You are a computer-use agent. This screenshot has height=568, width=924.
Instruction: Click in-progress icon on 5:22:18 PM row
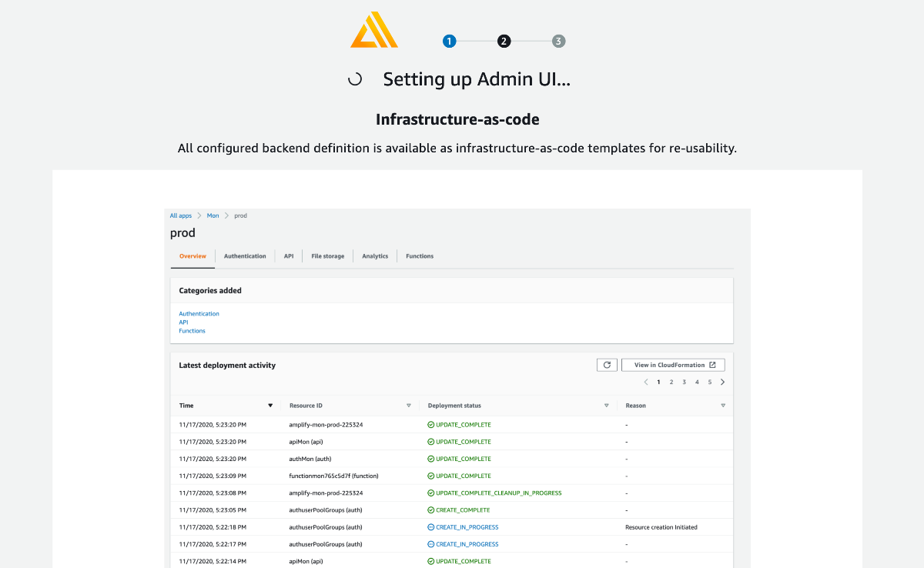tap(431, 527)
